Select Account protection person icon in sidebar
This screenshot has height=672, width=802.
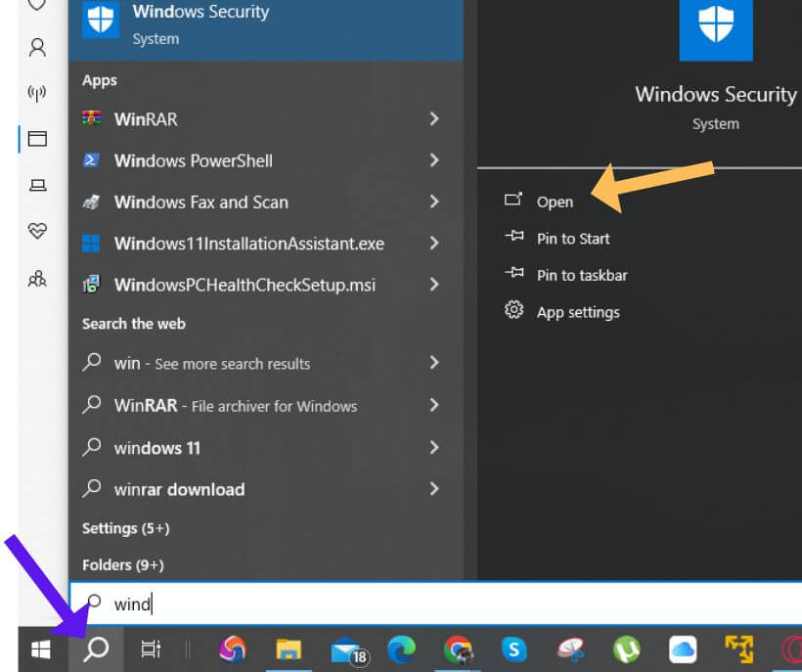pos(37,48)
